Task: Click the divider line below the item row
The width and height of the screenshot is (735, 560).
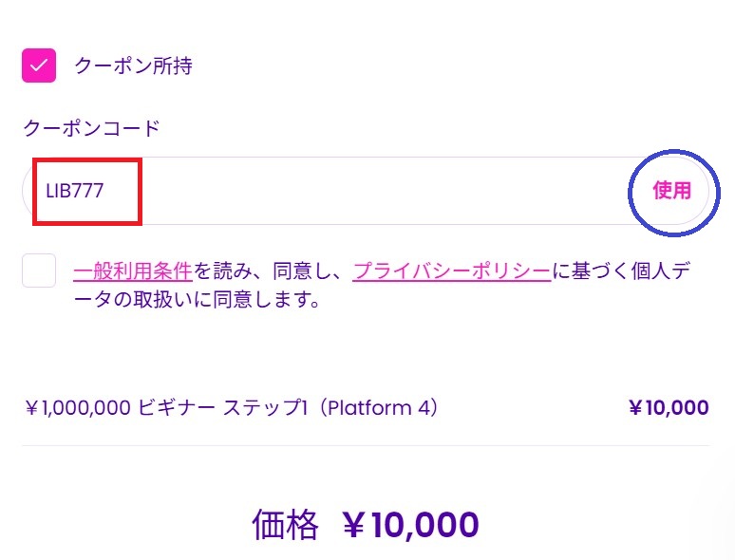Action: click(366, 445)
